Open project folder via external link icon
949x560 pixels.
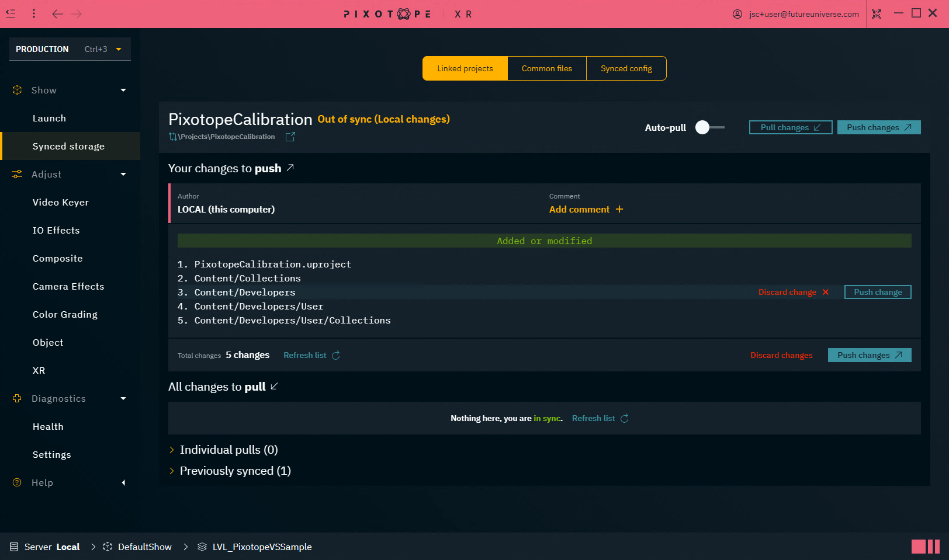coord(290,137)
